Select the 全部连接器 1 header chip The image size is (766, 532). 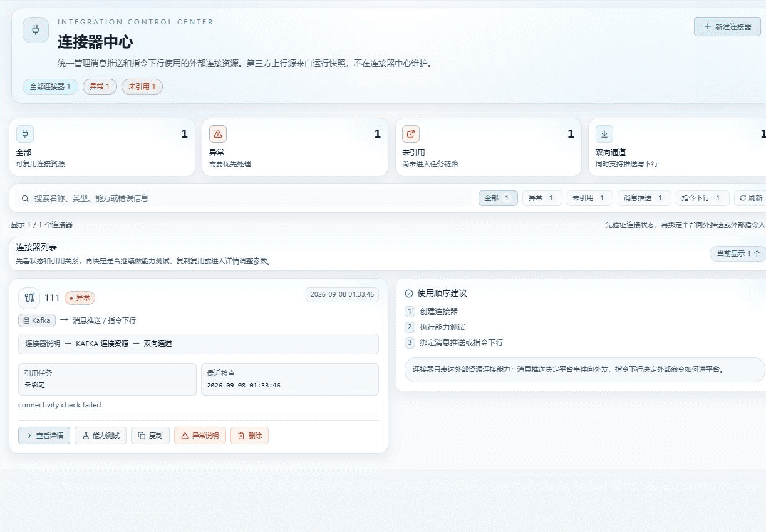[50, 86]
